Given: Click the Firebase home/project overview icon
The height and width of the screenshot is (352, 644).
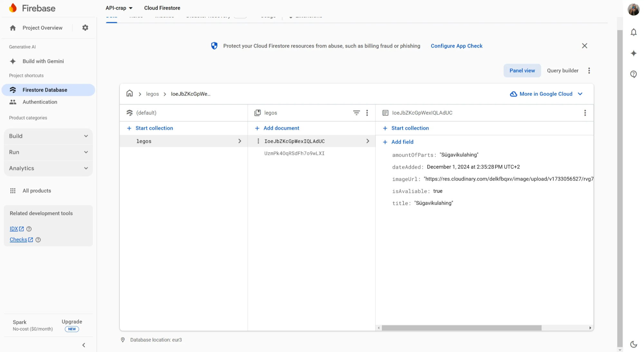Looking at the screenshot, I should pos(13,28).
